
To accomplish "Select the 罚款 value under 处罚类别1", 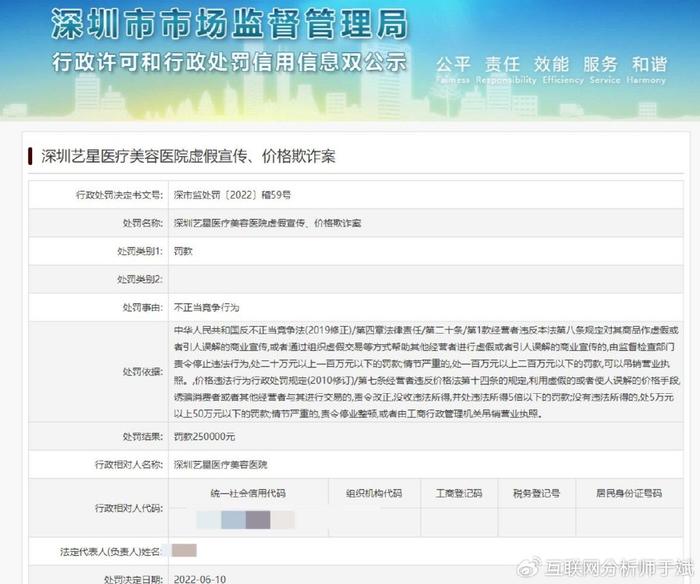I will pyautogui.click(x=183, y=251).
